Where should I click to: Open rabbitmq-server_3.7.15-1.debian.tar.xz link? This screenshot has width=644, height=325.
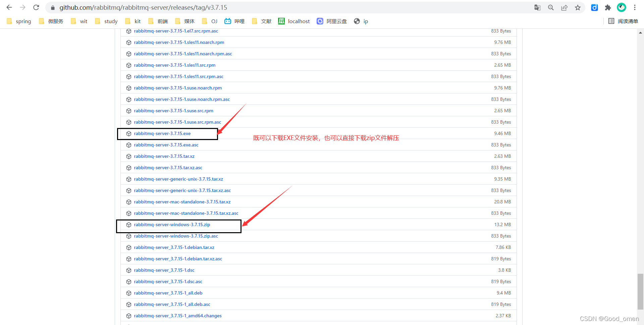click(x=174, y=248)
